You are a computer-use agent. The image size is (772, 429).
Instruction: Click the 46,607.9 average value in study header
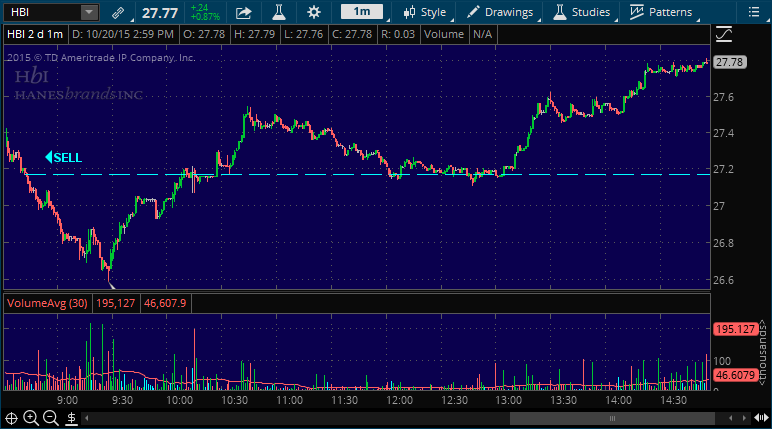165,303
